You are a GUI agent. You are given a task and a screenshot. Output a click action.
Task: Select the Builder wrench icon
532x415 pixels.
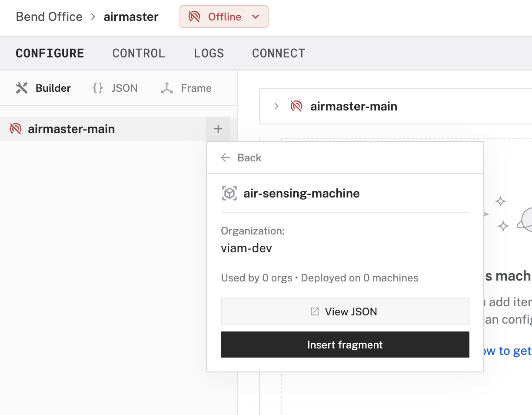point(22,88)
